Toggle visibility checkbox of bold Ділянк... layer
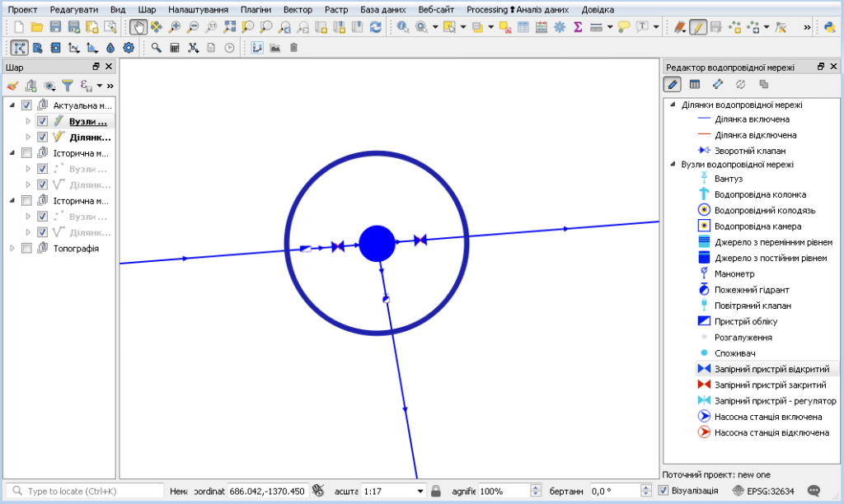The image size is (844, 504). click(x=43, y=138)
